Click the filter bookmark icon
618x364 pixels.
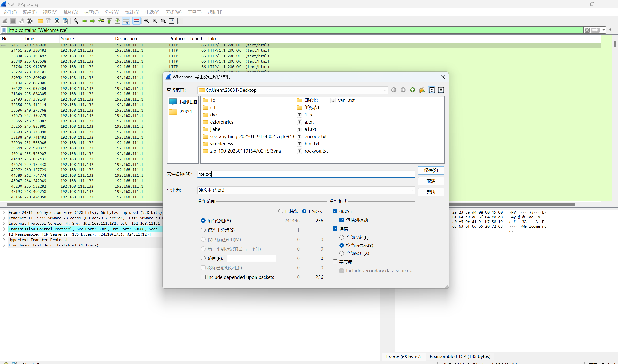click(4, 30)
